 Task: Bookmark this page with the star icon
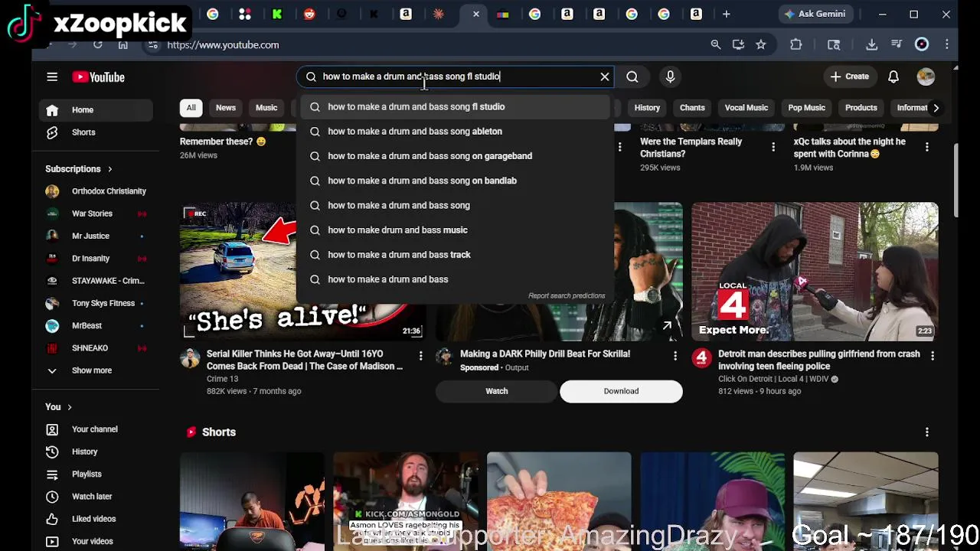pos(761,44)
